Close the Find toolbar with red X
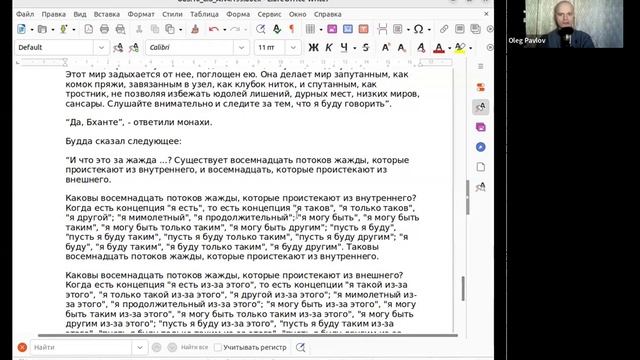 point(22,347)
